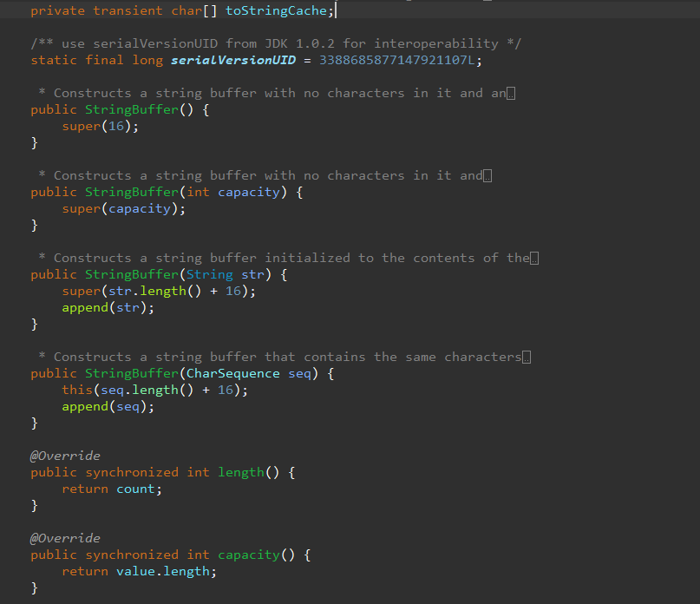The image size is (700, 604).
Task: Click the @Override annotation above length()
Action: (65, 456)
